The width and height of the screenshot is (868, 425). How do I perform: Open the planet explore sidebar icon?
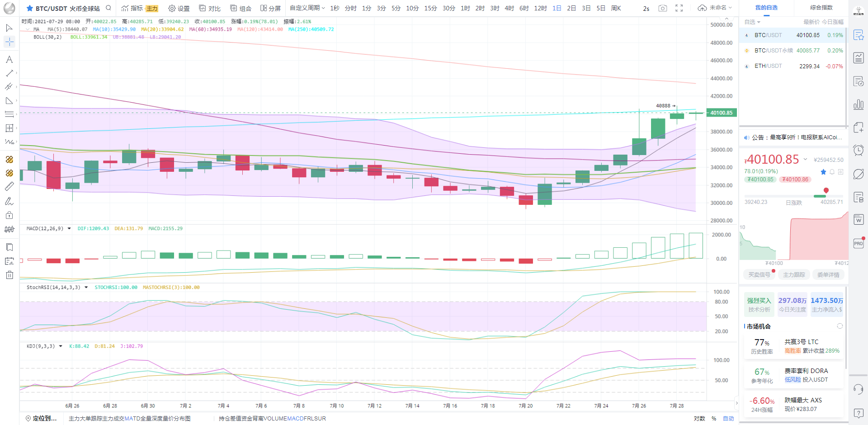click(x=859, y=174)
